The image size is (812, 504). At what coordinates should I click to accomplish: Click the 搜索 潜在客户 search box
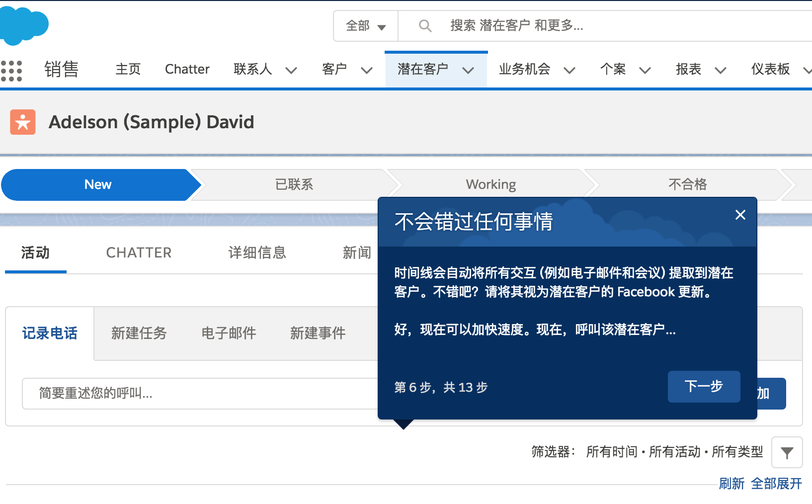605,26
